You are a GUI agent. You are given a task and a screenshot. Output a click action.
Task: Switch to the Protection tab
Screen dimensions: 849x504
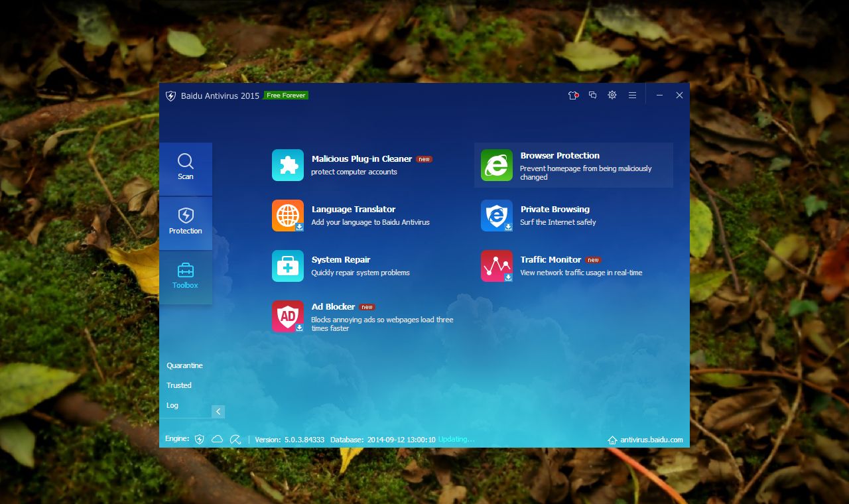point(186,223)
